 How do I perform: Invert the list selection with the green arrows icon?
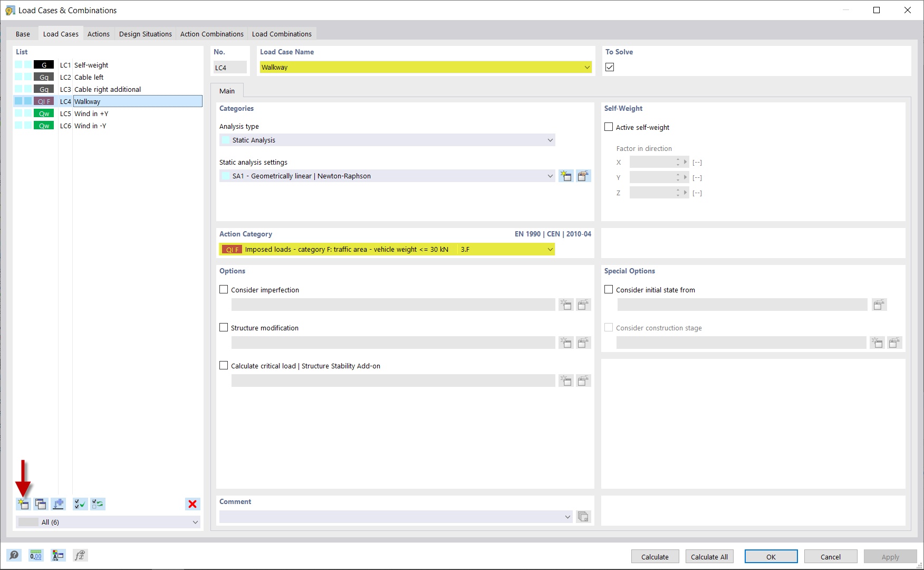click(98, 504)
